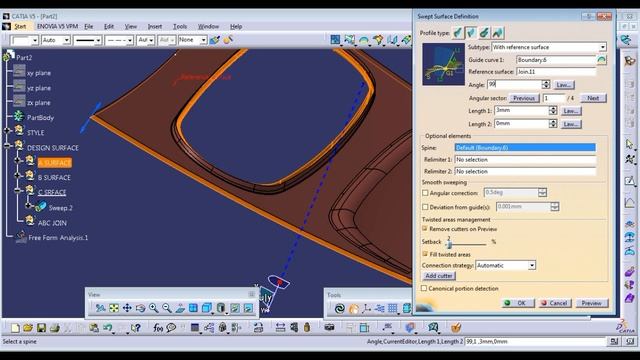Toggle Fill twisted areas checkbox
This screenshot has width=640, height=360.
click(424, 254)
